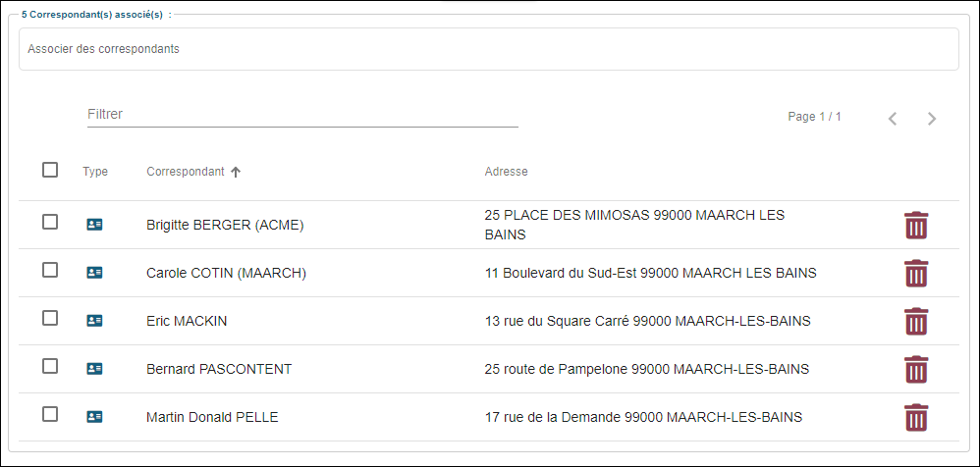Click the Filtrer text field
Image resolution: width=980 pixels, height=467 pixels.
tap(302, 115)
